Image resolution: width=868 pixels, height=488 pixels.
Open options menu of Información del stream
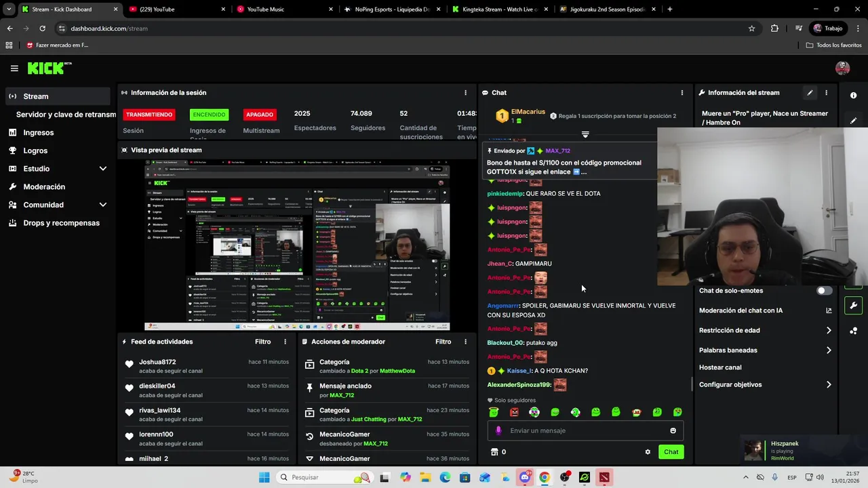[826, 93]
